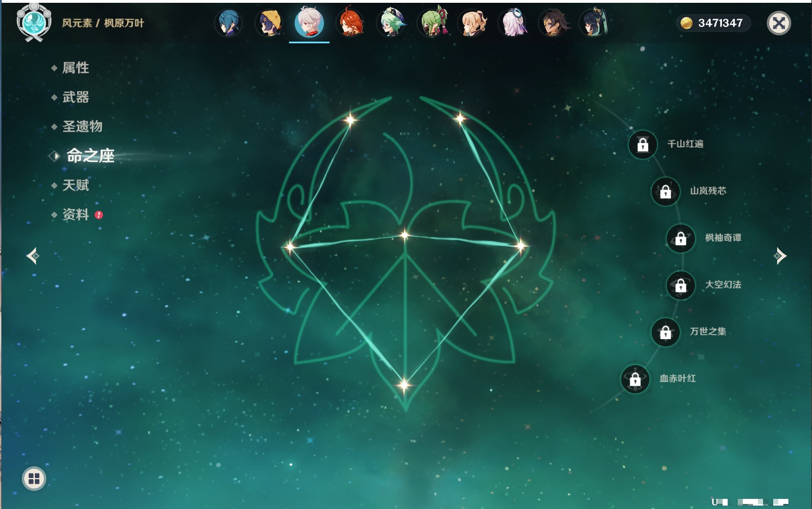Go to the previous character arrow
The image size is (812, 509).
tap(33, 256)
